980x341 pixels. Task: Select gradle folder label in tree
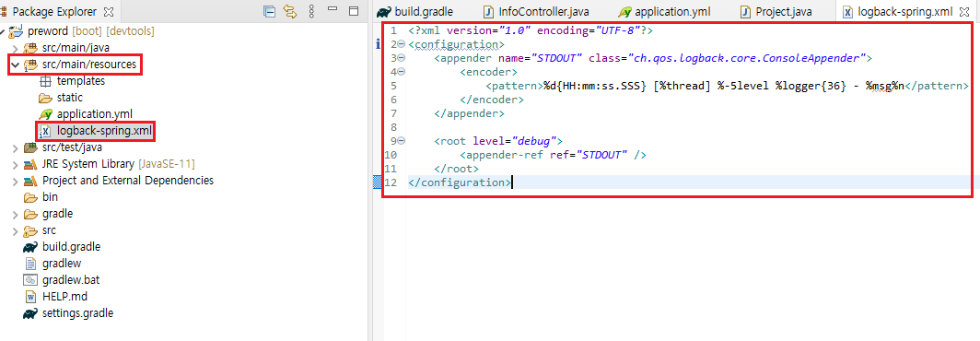click(57, 214)
